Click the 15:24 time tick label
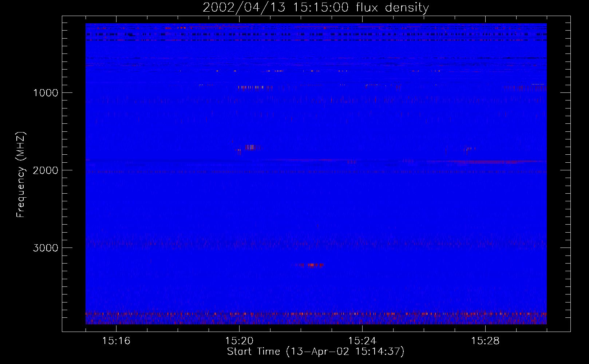Viewport: 589px width, 364px height. (362, 341)
